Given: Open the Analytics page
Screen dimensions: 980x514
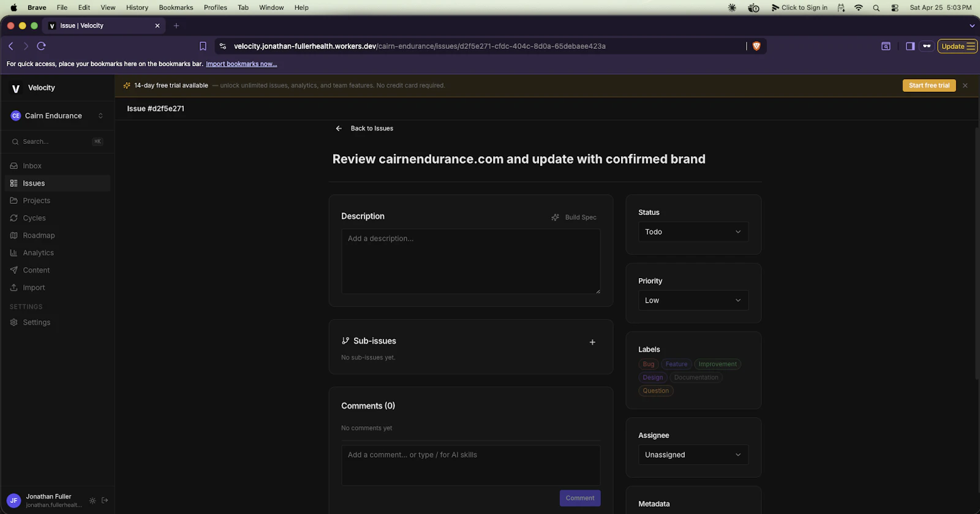Looking at the screenshot, I should (58, 253).
